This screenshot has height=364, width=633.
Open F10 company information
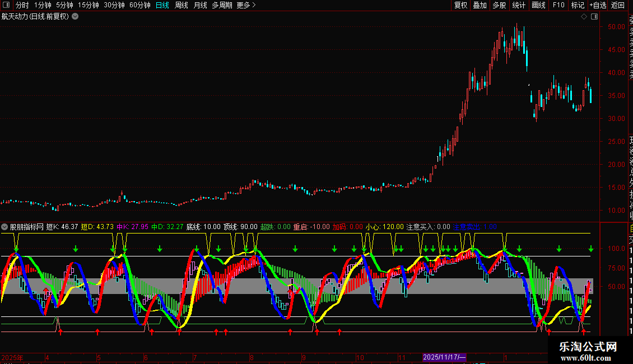(x=558, y=5)
